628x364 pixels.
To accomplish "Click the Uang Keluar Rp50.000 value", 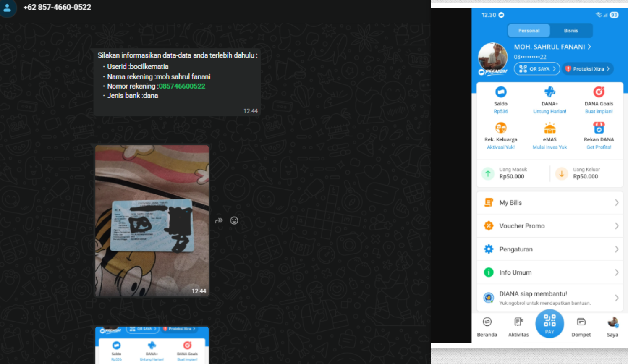I will 586,176.
